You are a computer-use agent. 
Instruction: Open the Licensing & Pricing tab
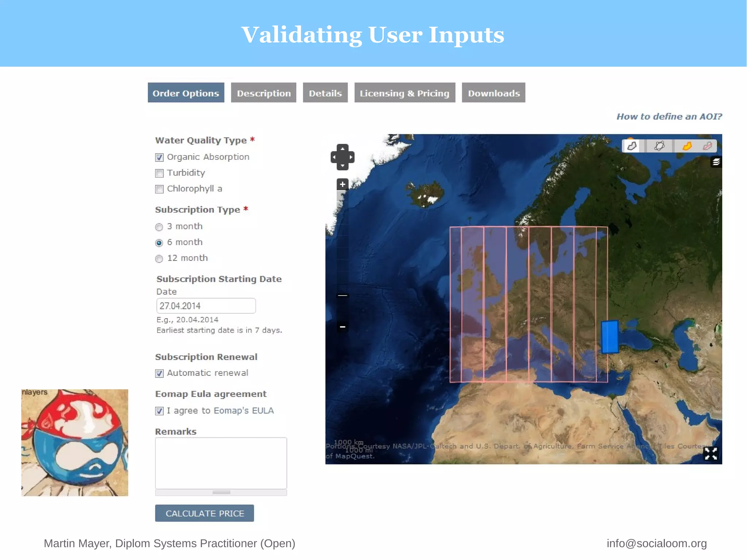pos(405,93)
